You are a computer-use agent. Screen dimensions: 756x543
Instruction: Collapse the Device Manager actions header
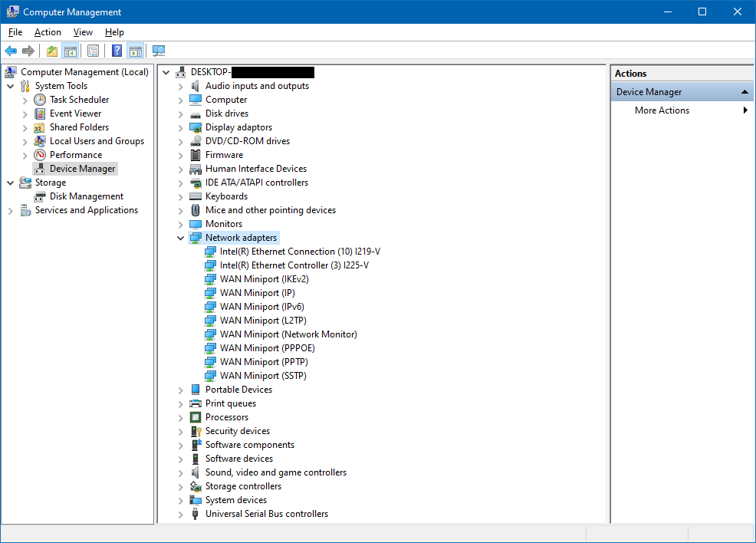pyautogui.click(x=744, y=91)
